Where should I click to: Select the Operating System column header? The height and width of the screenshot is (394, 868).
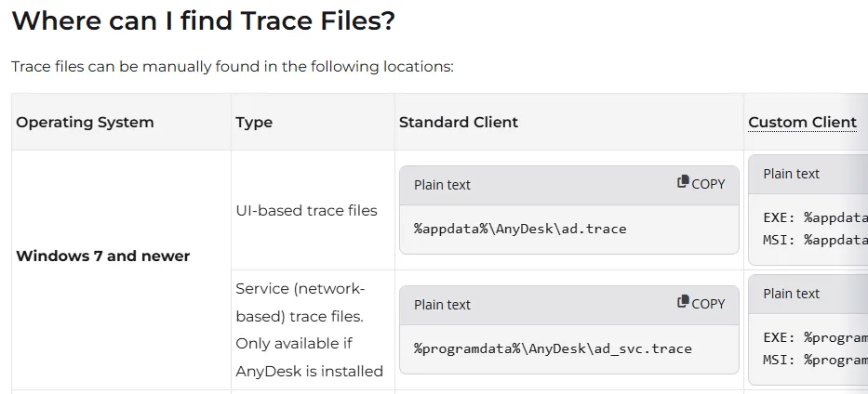click(x=85, y=122)
